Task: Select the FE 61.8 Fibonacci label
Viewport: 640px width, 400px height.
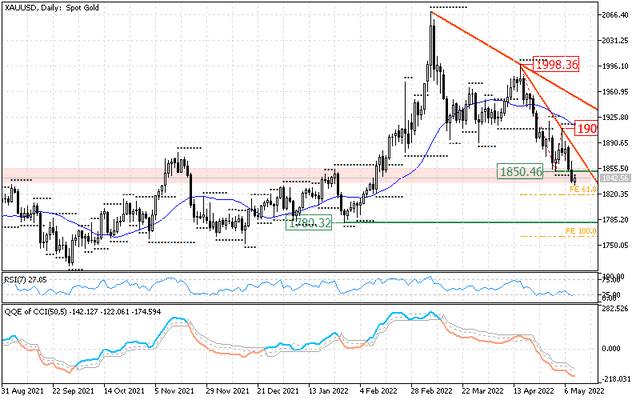Action: click(583, 189)
